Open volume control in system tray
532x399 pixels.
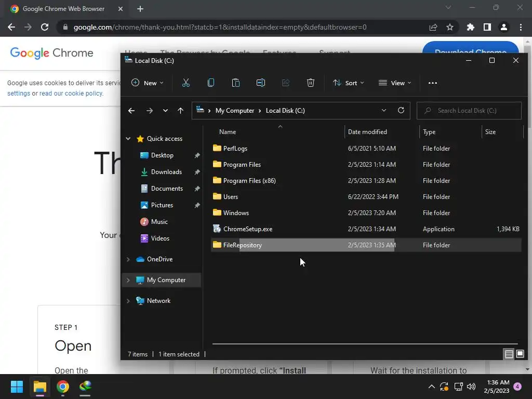click(471, 387)
